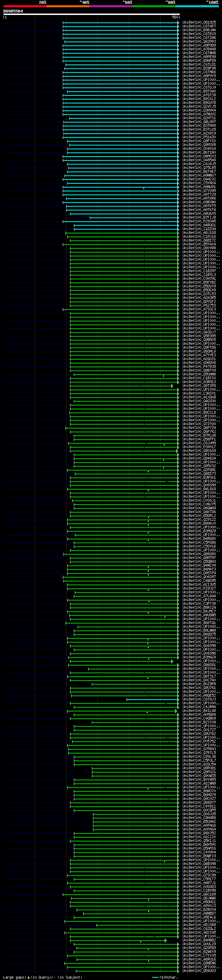
Task: Click the red 20% identity legend segment
Action: [x=25, y=6]
